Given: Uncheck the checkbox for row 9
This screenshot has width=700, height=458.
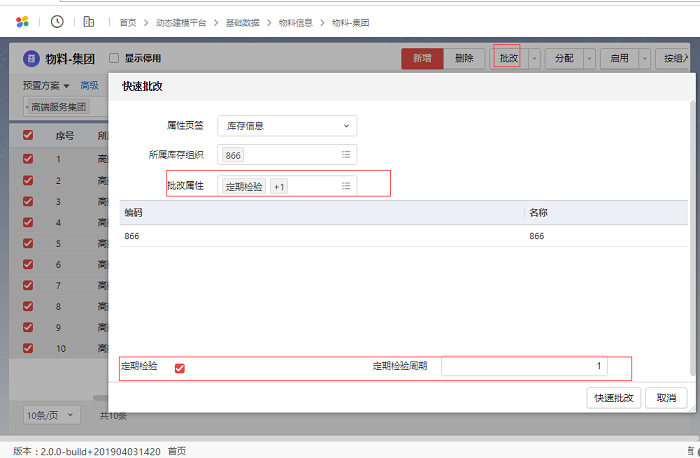Looking at the screenshot, I should coord(28,327).
